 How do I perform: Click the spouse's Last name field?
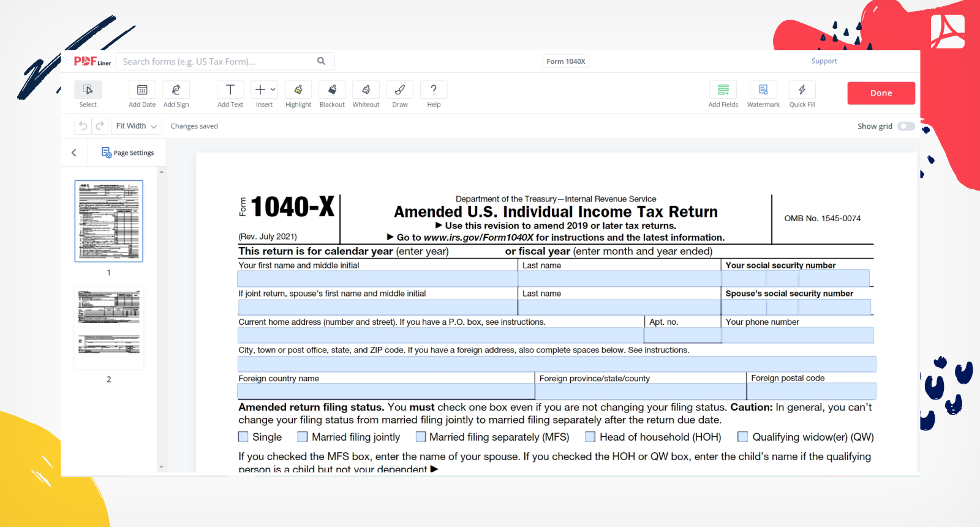point(619,307)
